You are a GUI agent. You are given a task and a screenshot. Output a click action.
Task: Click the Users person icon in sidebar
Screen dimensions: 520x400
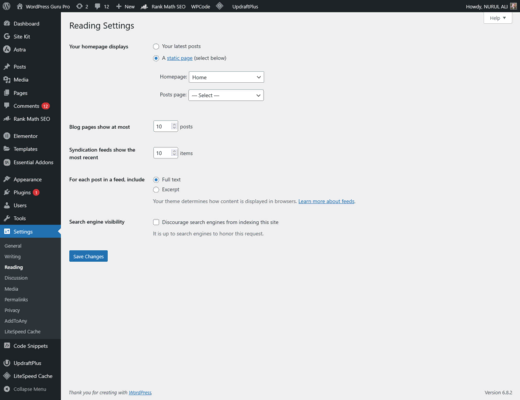click(x=7, y=205)
